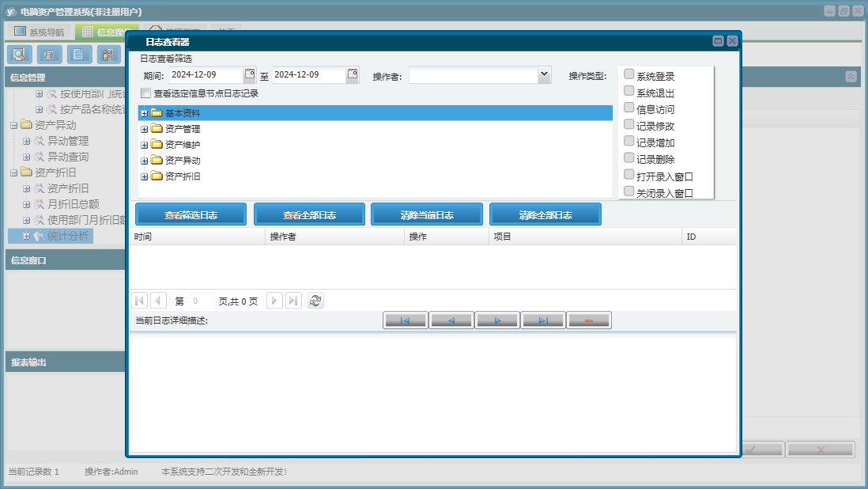Jump to last log detail record
The width and height of the screenshot is (868, 489).
click(543, 320)
